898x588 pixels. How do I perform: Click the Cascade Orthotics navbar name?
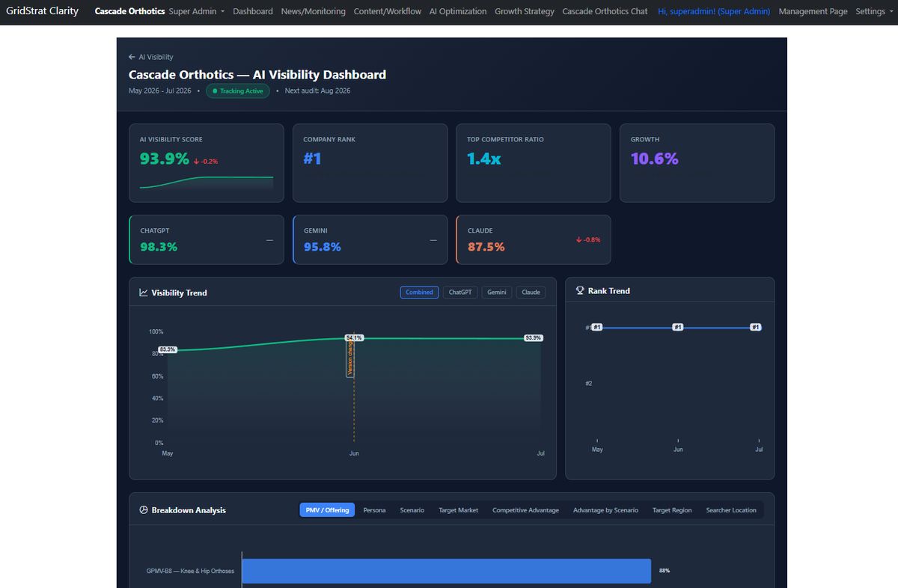tap(130, 11)
